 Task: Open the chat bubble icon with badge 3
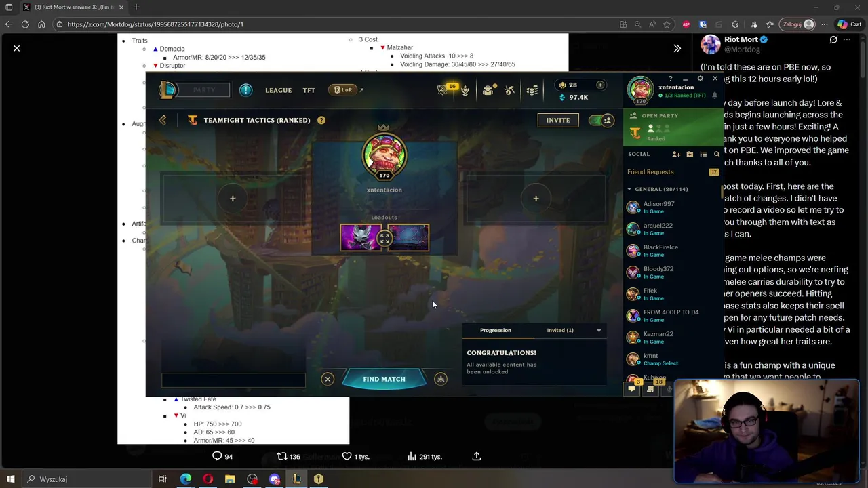click(x=632, y=388)
